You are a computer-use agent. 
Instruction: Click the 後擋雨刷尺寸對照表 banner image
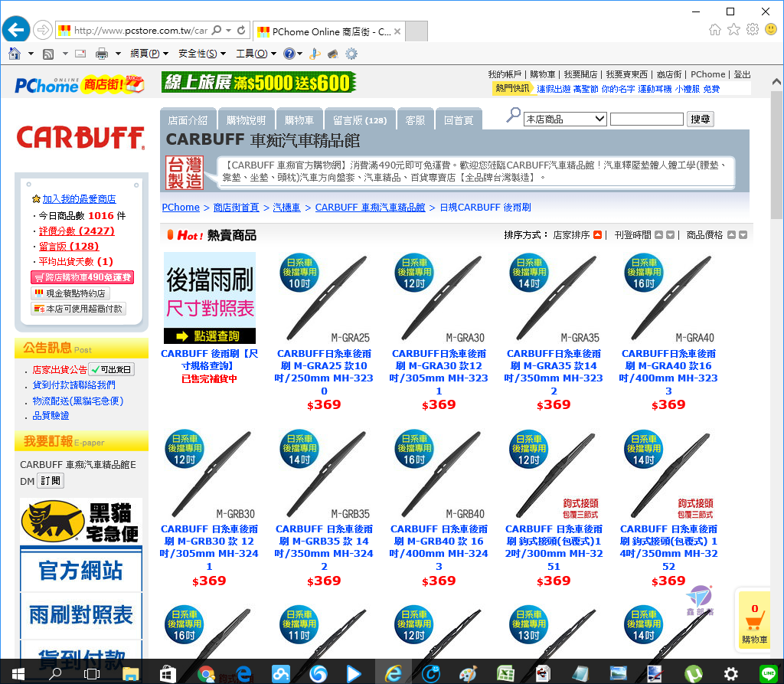point(210,298)
